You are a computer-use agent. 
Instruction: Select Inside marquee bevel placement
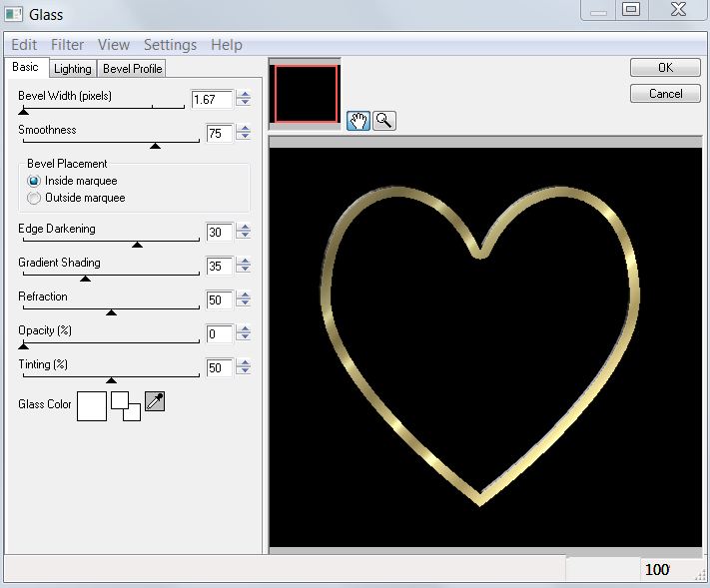coord(34,181)
